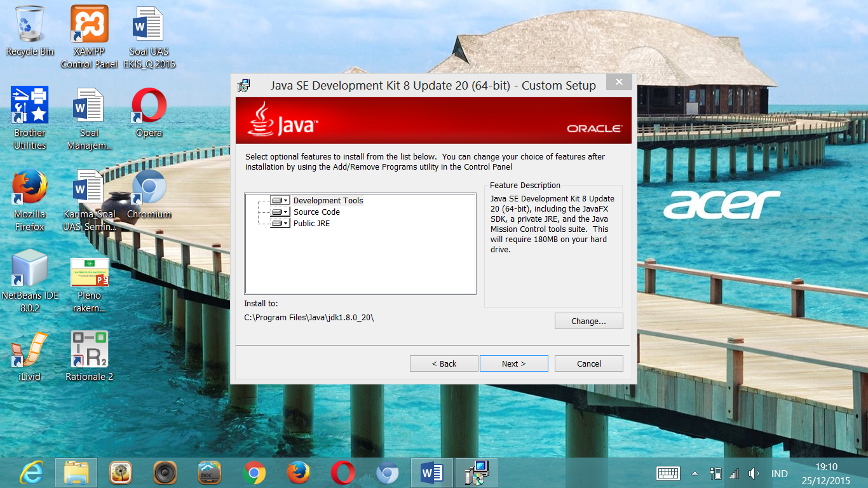Screen dimensions: 868x488
Task: Select Development Tools in the feature tree
Action: tap(328, 201)
